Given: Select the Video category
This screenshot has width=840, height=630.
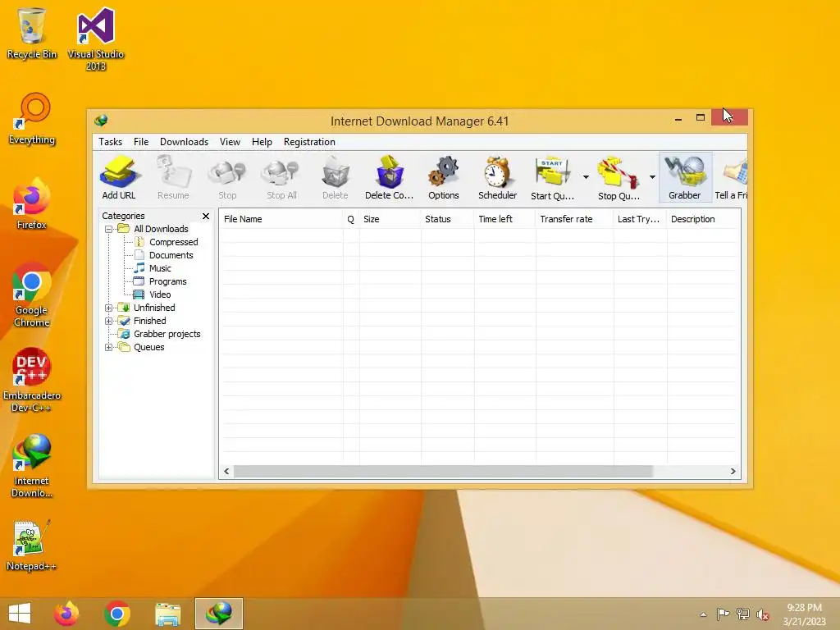Looking at the screenshot, I should click(160, 294).
